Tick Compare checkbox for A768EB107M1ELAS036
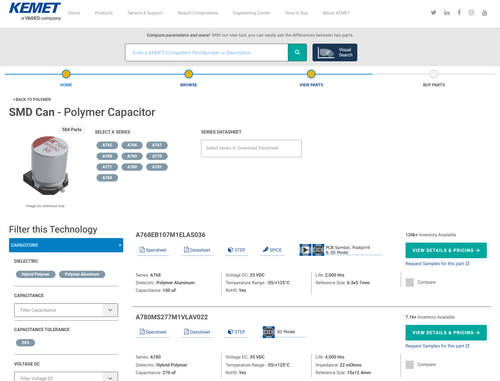The image size is (500, 381). pyautogui.click(x=410, y=282)
